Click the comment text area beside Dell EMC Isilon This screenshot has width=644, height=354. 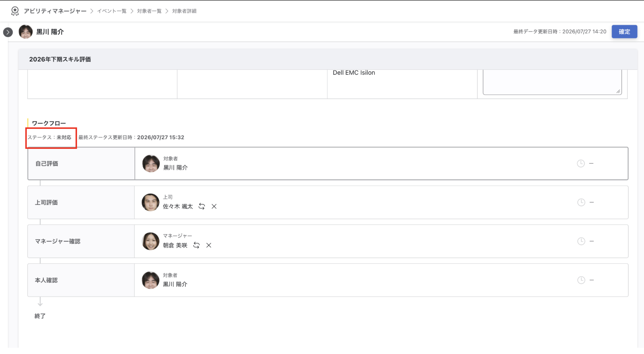tap(552, 82)
